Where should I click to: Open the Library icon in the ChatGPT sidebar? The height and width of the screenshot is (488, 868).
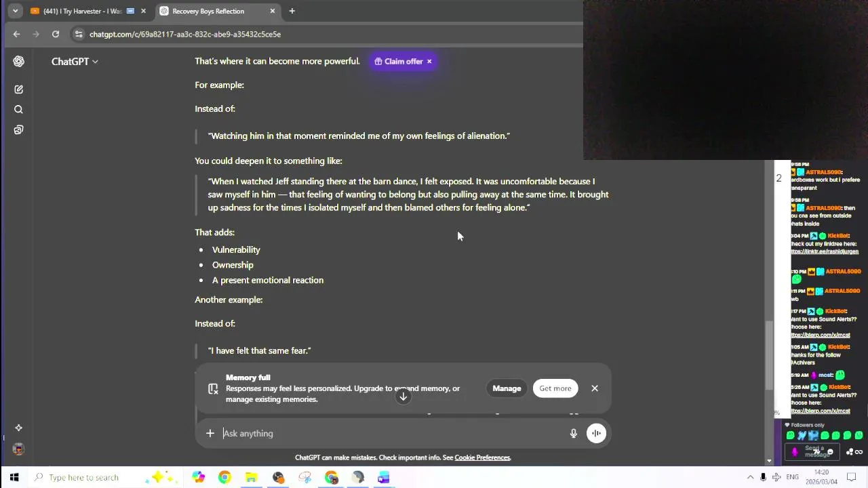[x=18, y=130]
